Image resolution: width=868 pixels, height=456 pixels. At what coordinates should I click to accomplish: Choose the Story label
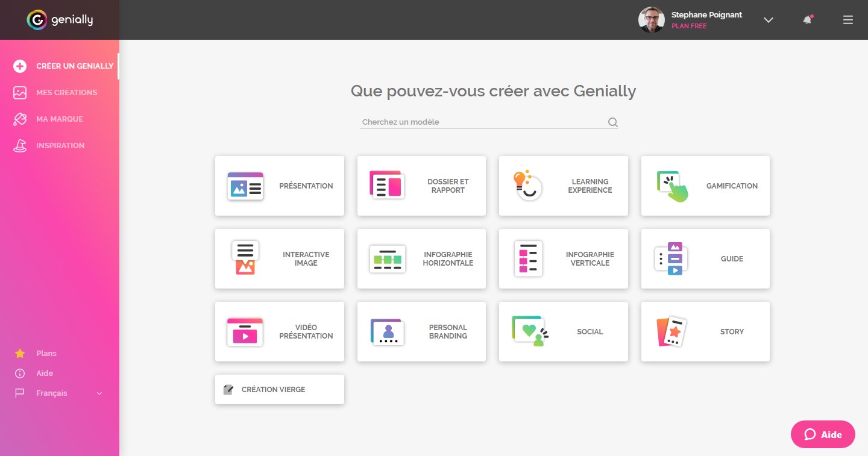732,332
